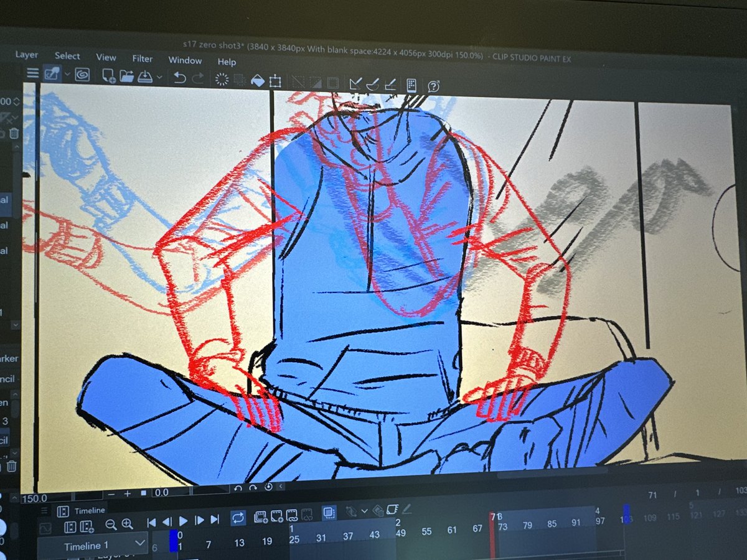Click the Clear (dotted circle) icon

click(x=222, y=79)
